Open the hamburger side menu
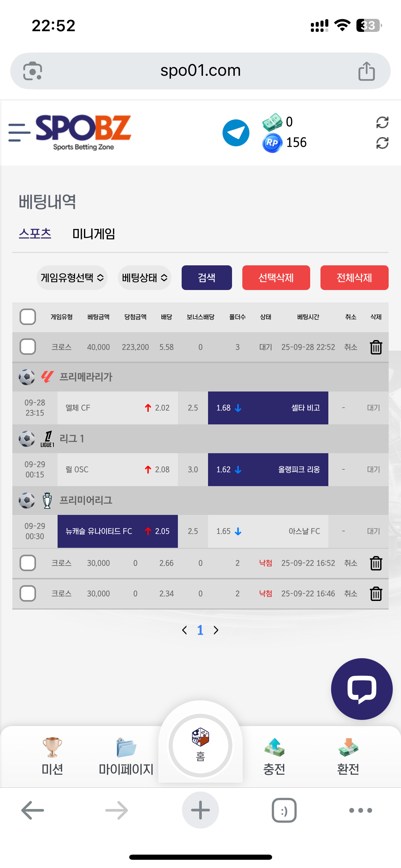The image size is (401, 868). [19, 133]
